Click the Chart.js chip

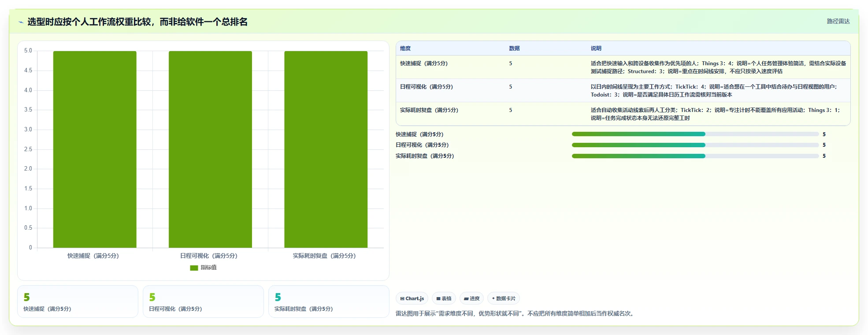[412, 298]
